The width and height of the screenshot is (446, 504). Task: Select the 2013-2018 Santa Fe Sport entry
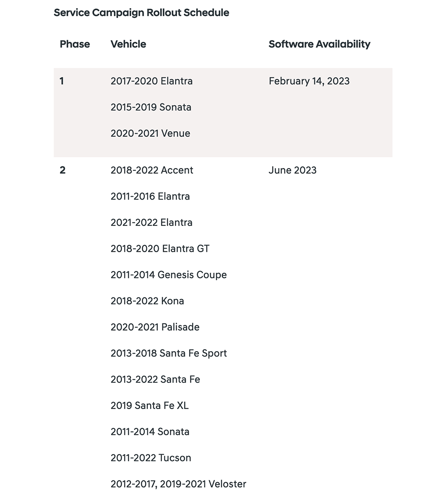tap(169, 353)
